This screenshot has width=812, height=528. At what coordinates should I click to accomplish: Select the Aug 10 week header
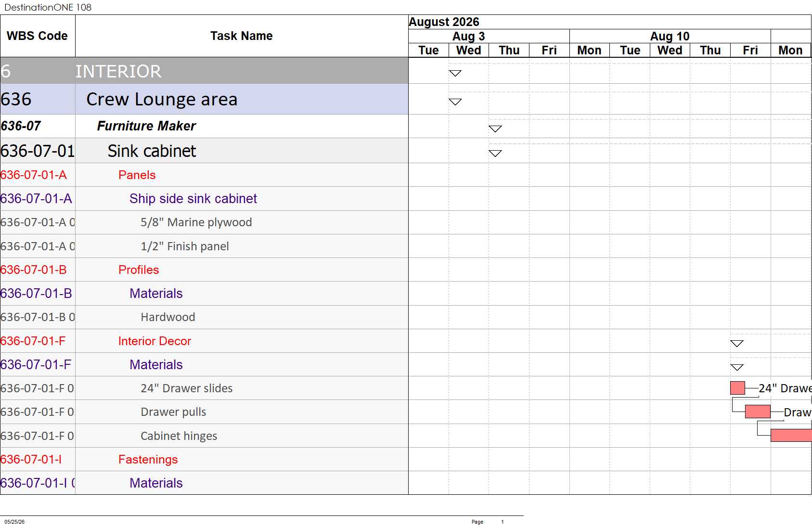(x=670, y=36)
